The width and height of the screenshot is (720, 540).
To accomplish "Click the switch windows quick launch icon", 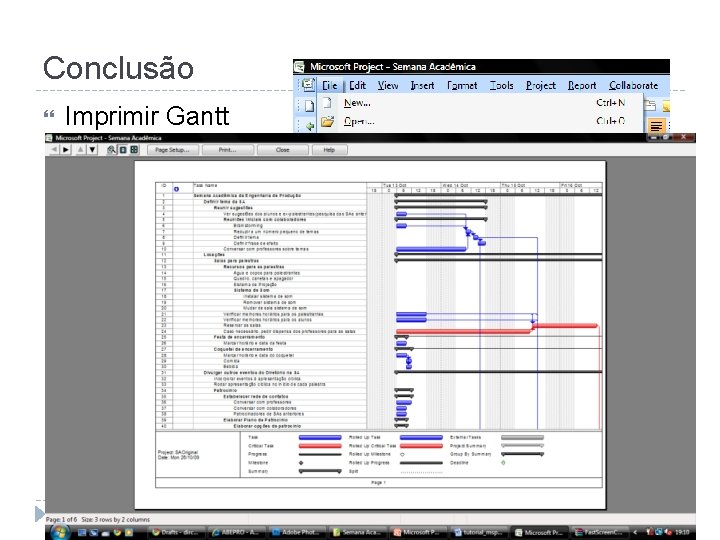I will click(x=94, y=533).
